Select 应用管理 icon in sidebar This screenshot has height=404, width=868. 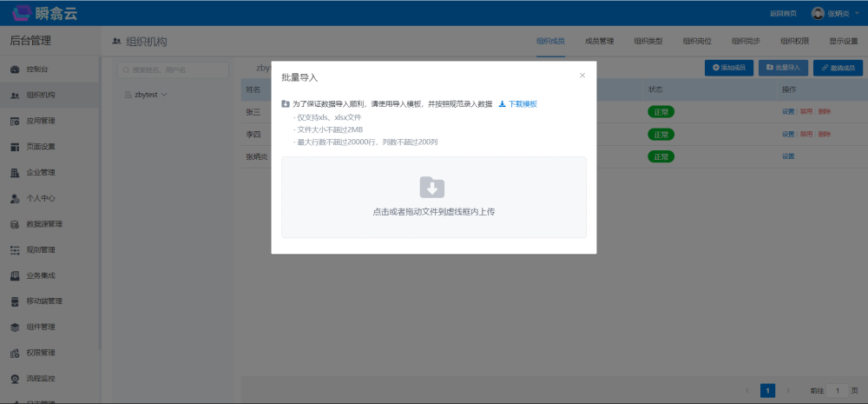tap(15, 121)
